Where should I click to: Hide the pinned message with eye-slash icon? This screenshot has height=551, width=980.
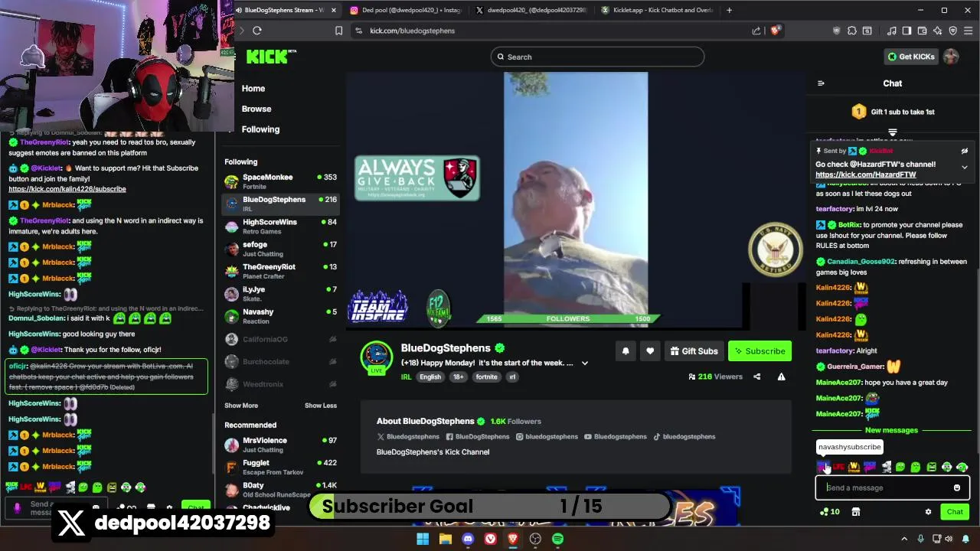[964, 151]
